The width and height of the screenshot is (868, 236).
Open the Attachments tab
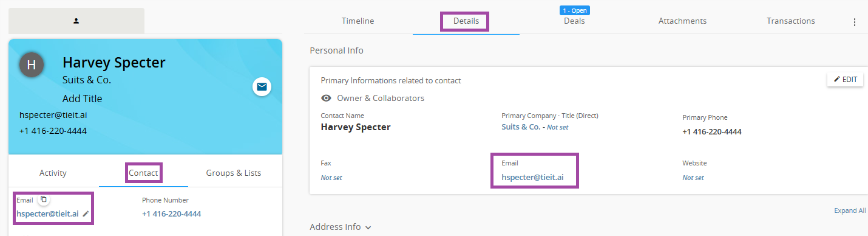point(682,21)
